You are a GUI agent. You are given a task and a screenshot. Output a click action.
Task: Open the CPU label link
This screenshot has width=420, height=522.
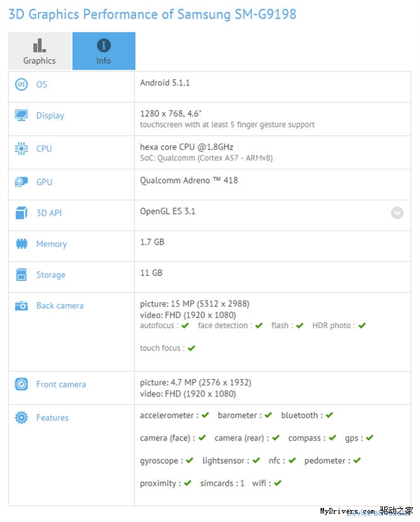coord(44,149)
